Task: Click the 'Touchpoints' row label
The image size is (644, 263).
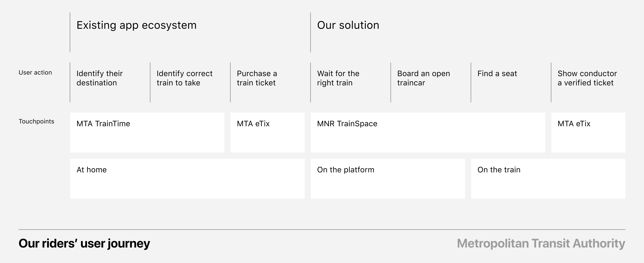Action: [37, 122]
